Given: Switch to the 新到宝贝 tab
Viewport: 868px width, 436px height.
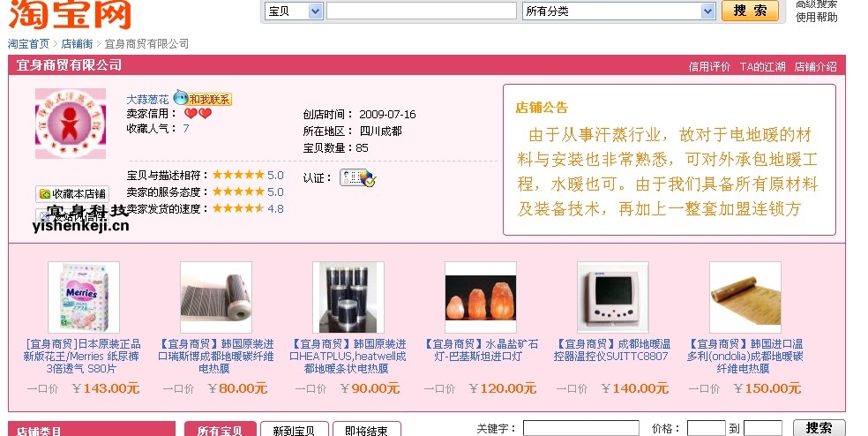Looking at the screenshot, I should coord(294,430).
